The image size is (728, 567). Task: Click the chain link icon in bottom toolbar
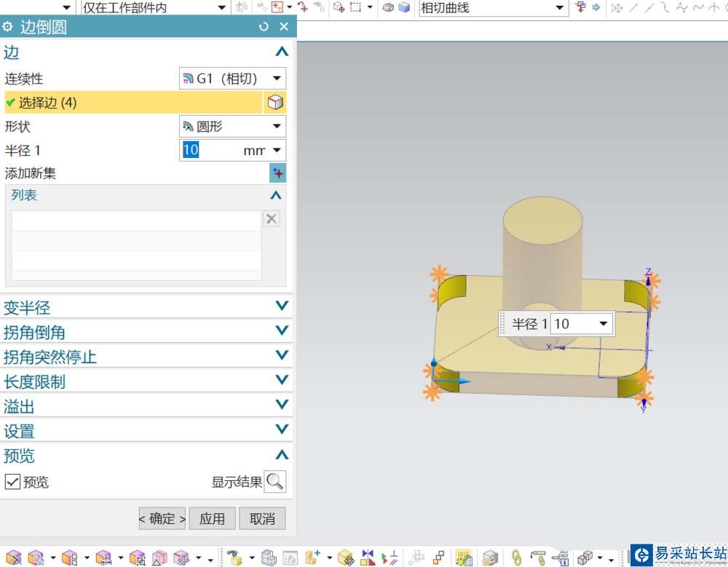[x=516, y=557]
